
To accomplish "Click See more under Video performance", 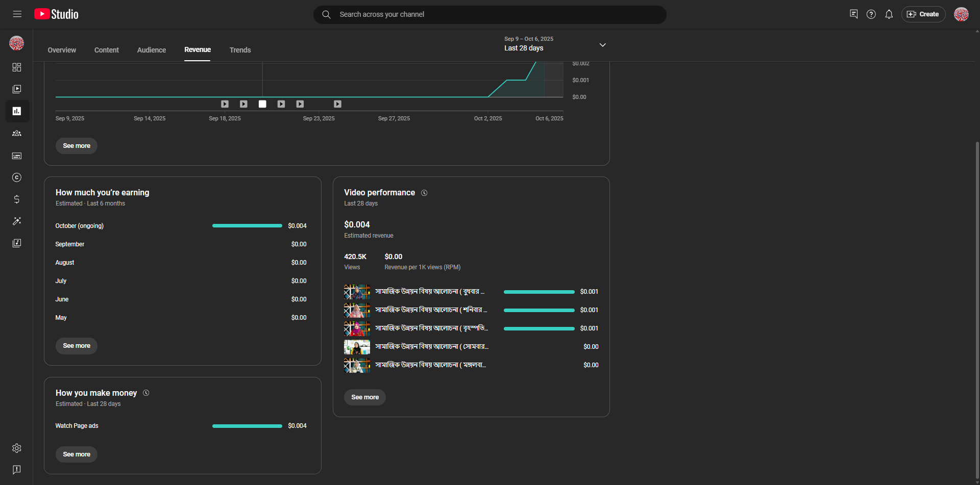I will pyautogui.click(x=365, y=397).
